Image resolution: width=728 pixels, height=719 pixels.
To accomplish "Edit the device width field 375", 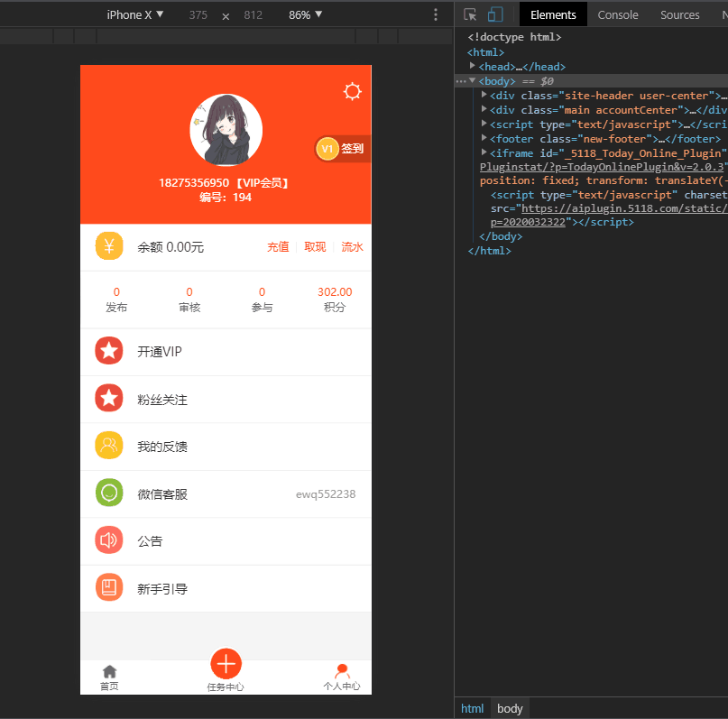I will point(198,14).
